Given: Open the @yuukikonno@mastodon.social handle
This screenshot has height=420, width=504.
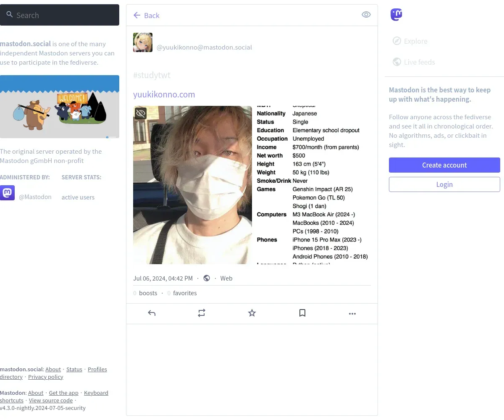Looking at the screenshot, I should click(x=204, y=47).
